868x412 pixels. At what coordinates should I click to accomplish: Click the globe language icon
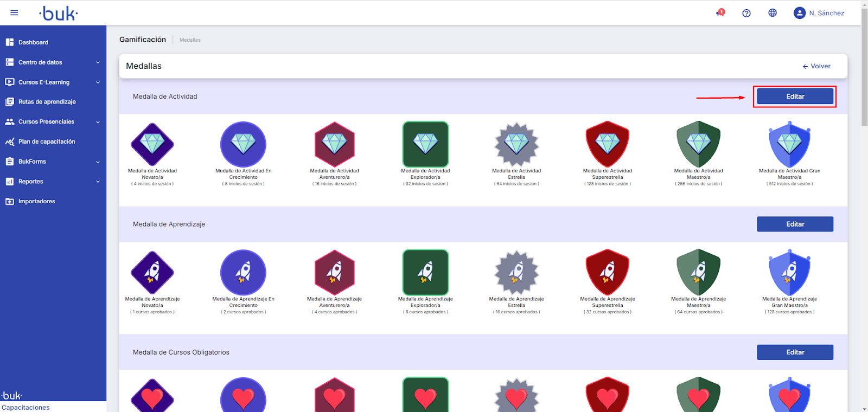(x=773, y=13)
